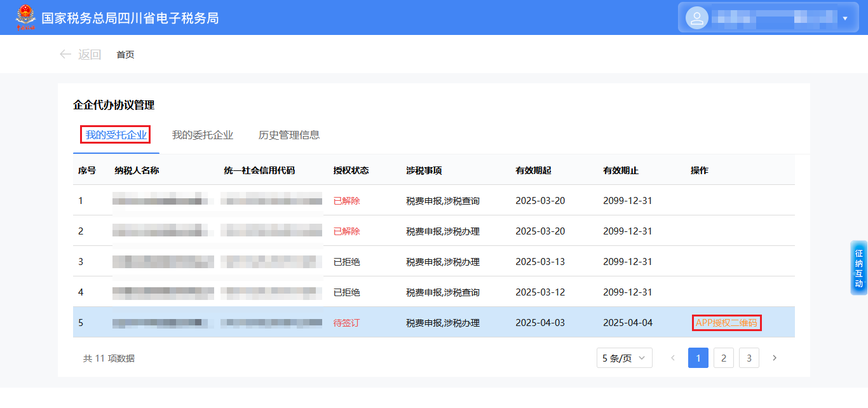Switch to 我的委托企业 tab
This screenshot has width=868, height=408.
pyautogui.click(x=203, y=135)
